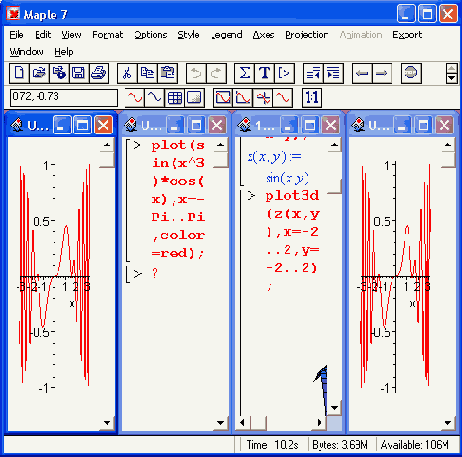
Task: Click the toolbar overflow stepper arrows
Action: 451,73
